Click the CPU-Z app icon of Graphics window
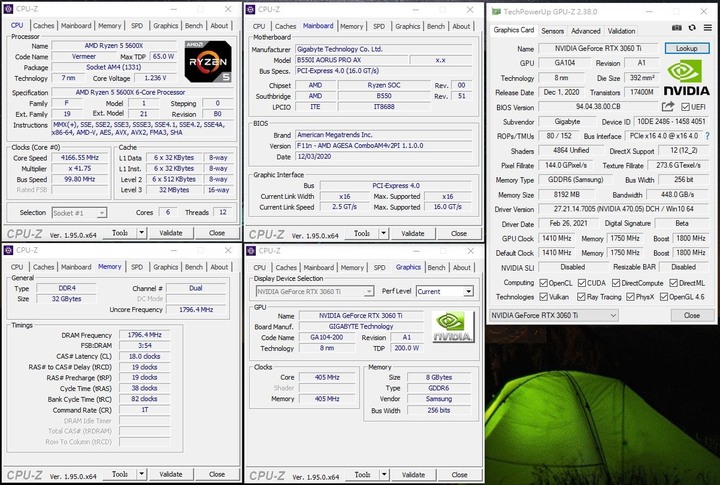 pyautogui.click(x=251, y=250)
